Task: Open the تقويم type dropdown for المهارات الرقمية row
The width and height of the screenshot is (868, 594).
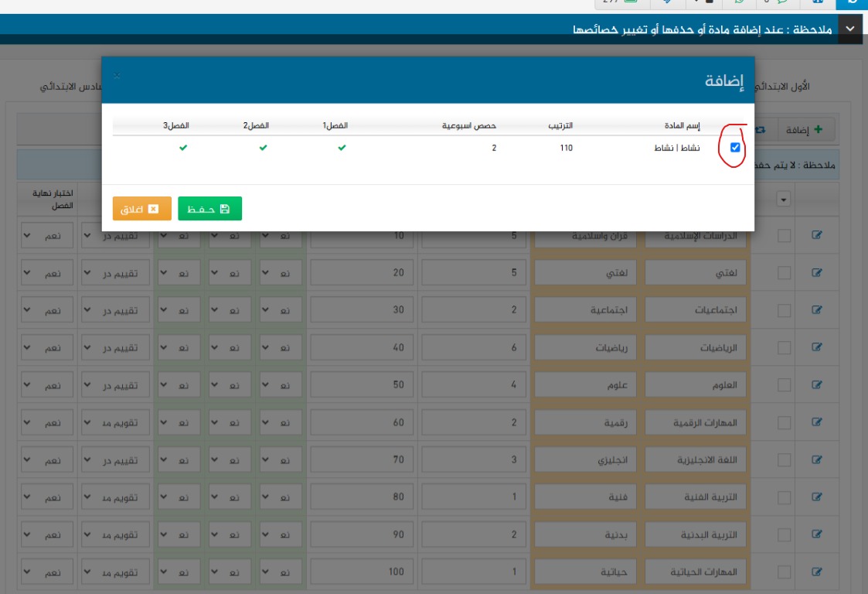Action: point(115,423)
